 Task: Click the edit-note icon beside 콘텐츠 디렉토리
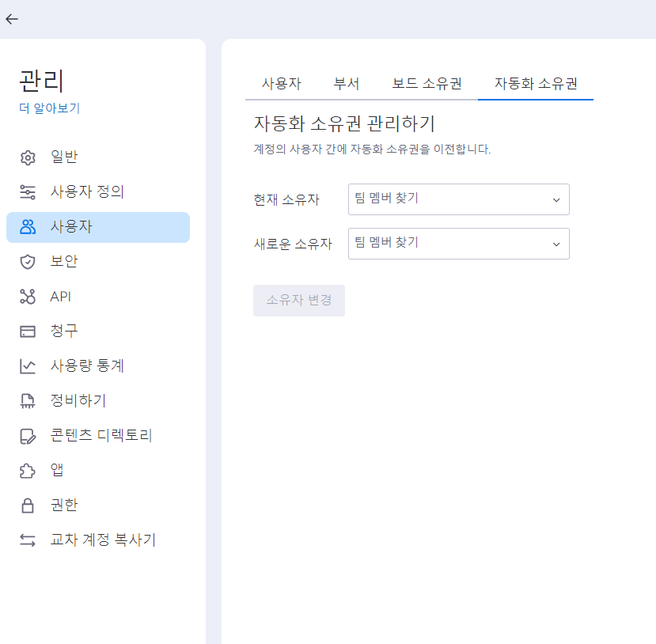point(28,436)
